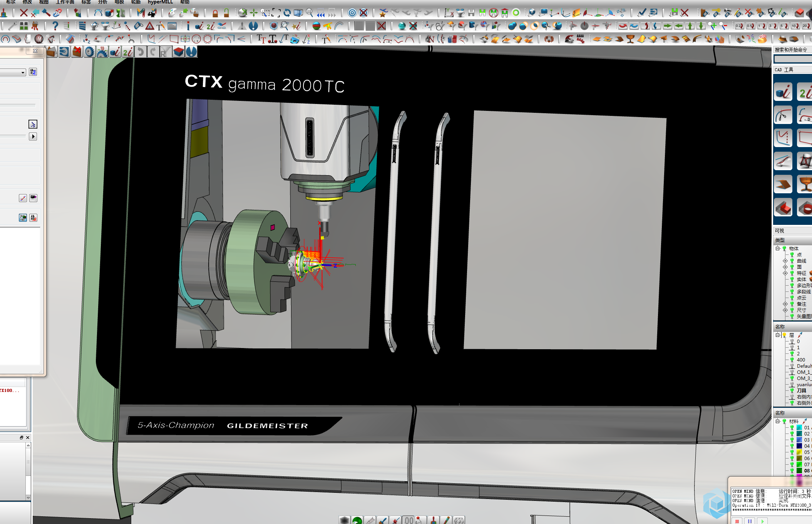Open the 电极 menu
Image resolution: width=812 pixels, height=524 pixels.
tap(119, 2)
